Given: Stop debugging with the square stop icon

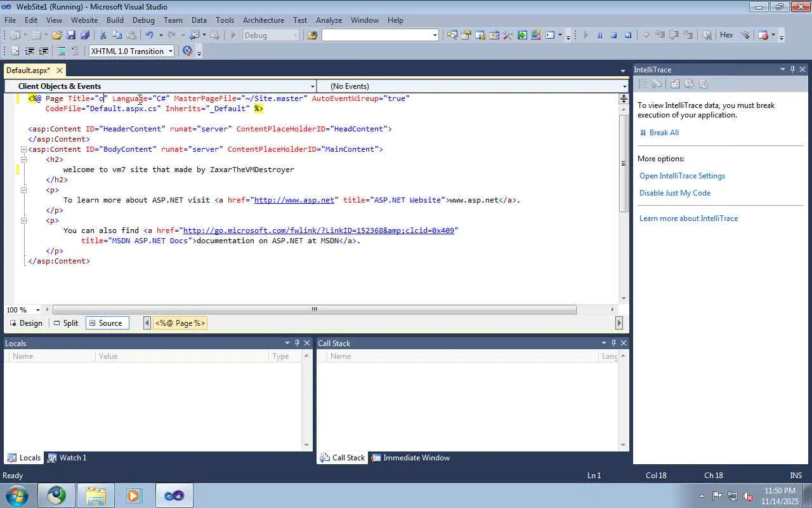Looking at the screenshot, I should (613, 36).
